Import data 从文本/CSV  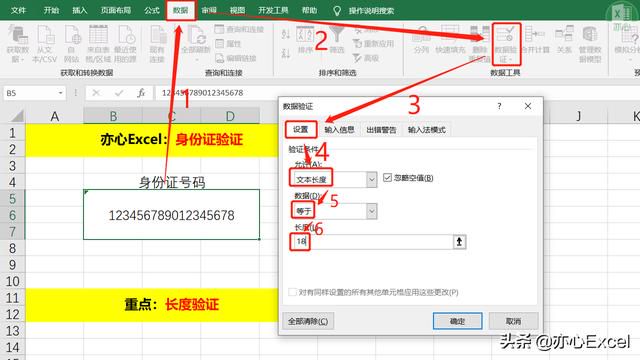coord(44,44)
